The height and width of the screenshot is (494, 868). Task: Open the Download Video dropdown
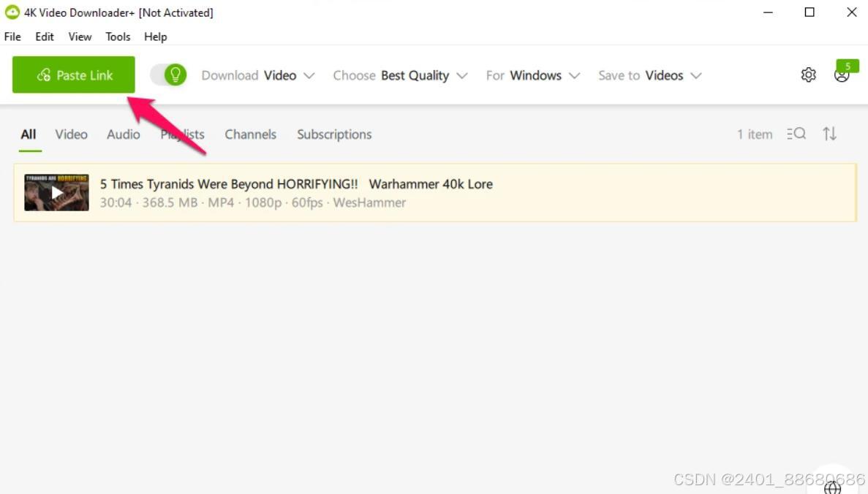point(258,75)
